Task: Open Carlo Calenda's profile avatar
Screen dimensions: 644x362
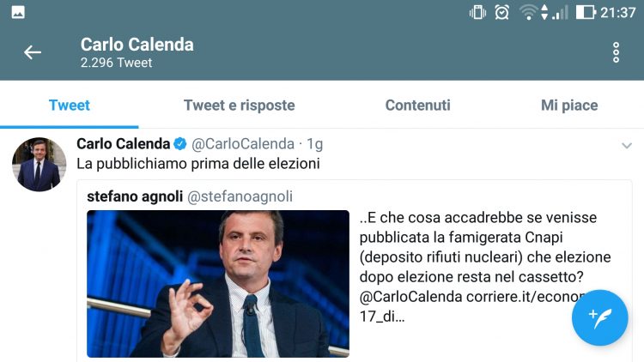Action: [x=39, y=165]
